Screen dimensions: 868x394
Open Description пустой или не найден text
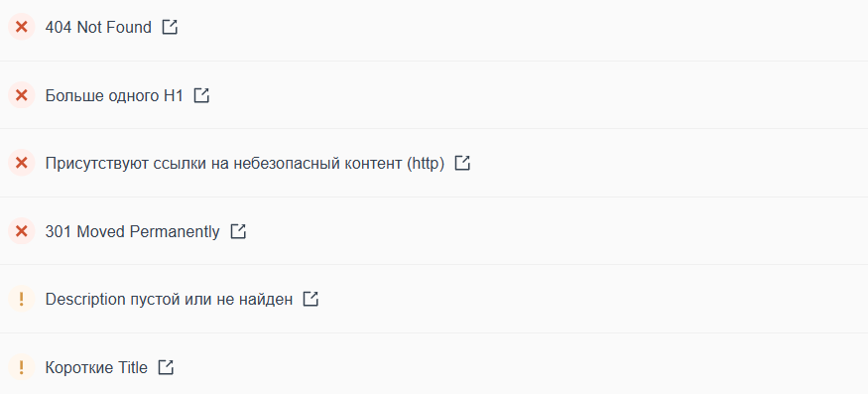pos(169,300)
